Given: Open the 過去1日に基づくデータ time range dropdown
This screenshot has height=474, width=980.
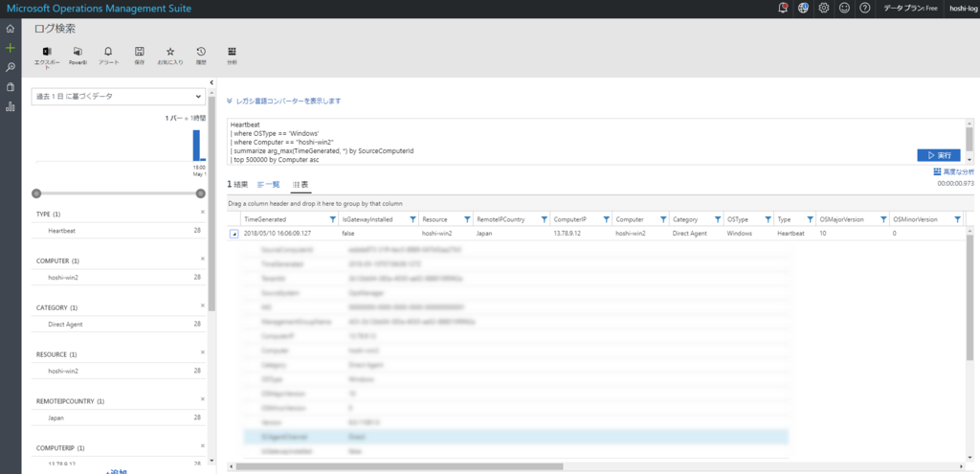Looking at the screenshot, I should 119,97.
